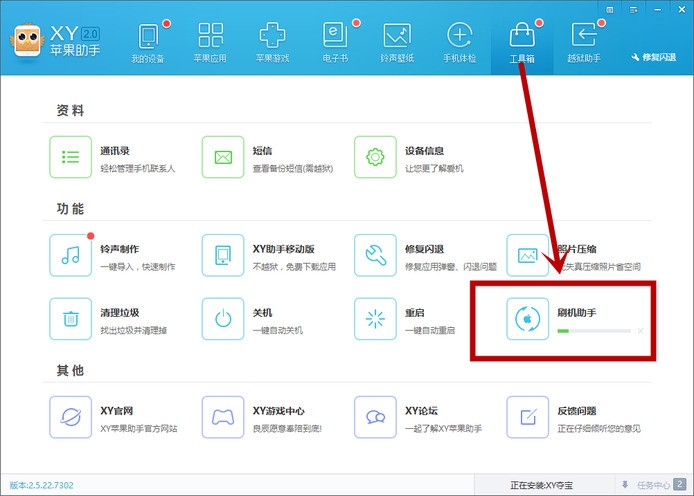The height and width of the screenshot is (496, 694).
Task: Click 刷机助手 apple refresh icon
Action: (x=528, y=319)
